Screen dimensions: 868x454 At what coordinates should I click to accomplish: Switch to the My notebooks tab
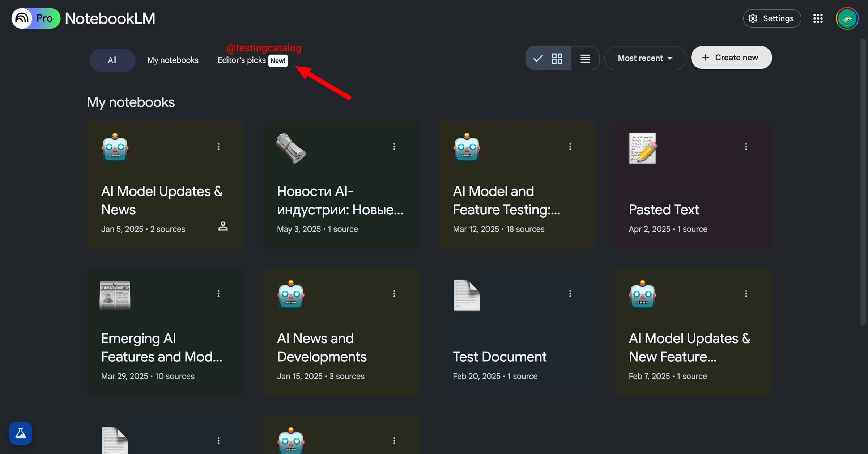173,60
